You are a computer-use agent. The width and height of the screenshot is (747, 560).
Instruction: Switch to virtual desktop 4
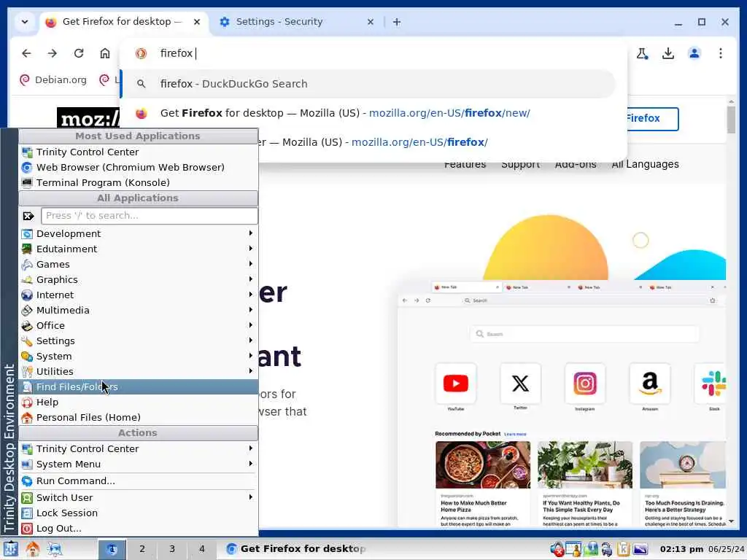201,549
